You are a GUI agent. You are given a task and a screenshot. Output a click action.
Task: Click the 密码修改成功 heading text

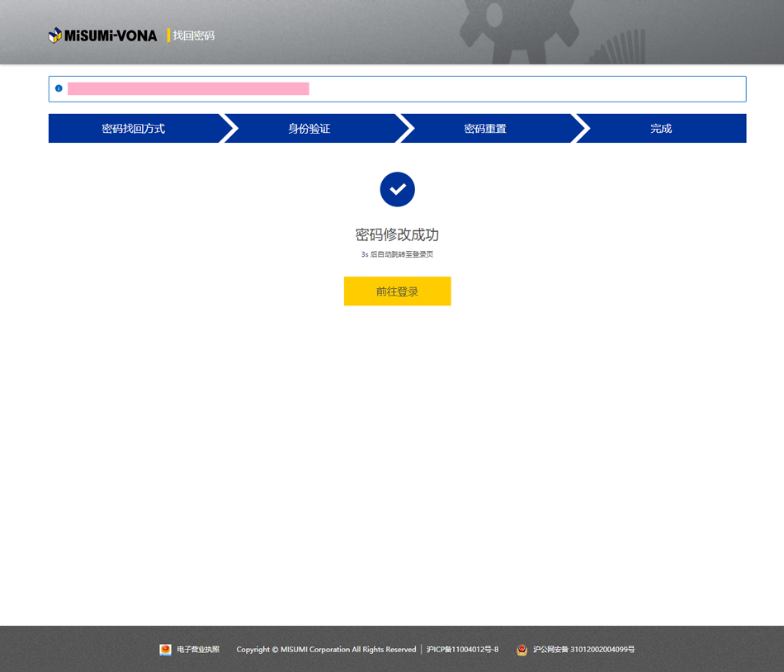click(397, 235)
